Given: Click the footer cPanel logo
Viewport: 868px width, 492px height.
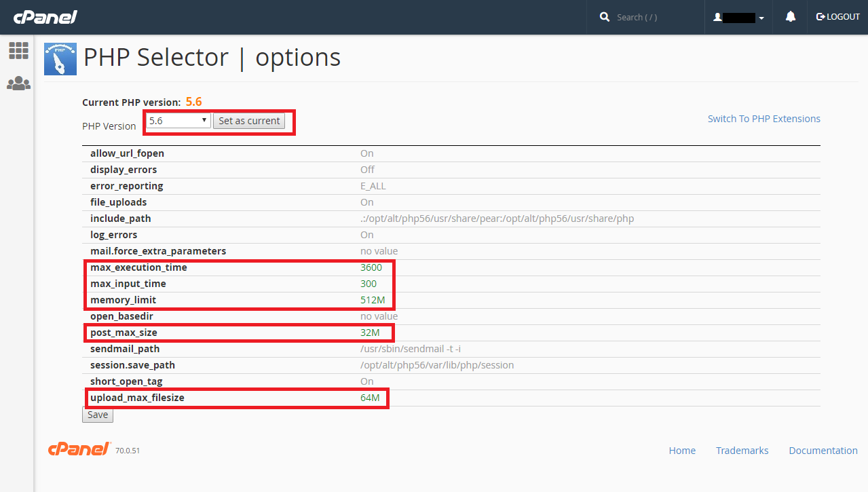Looking at the screenshot, I should point(79,449).
